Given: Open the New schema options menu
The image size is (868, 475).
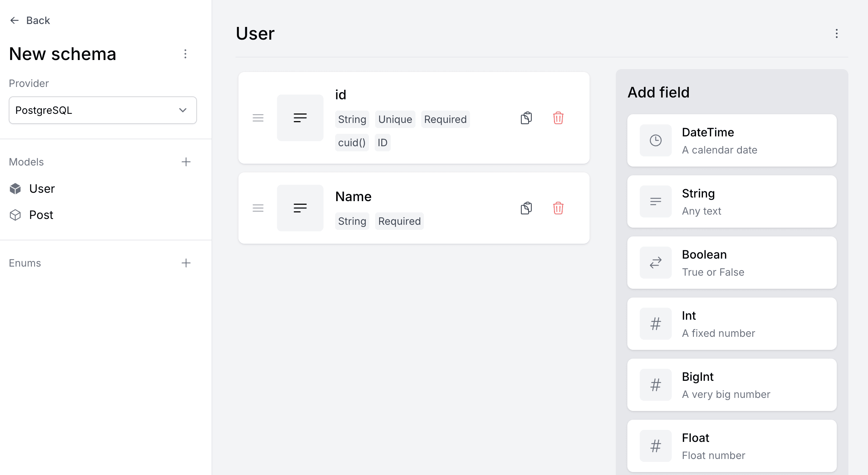Looking at the screenshot, I should [186, 54].
